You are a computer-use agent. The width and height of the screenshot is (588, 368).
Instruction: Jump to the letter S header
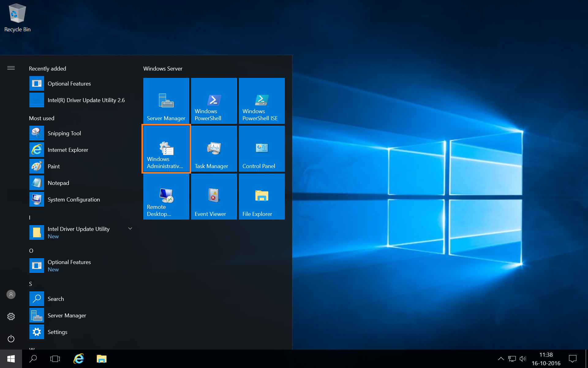[30, 284]
